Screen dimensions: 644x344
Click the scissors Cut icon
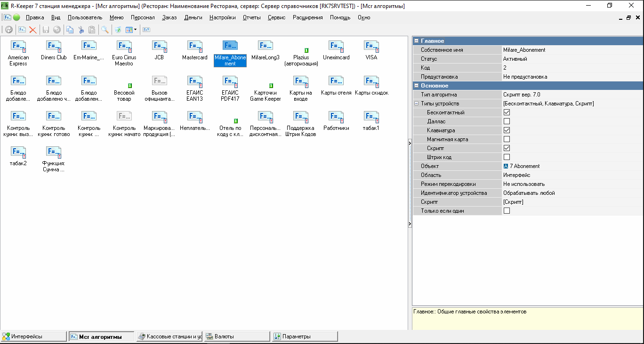pyautogui.click(x=81, y=30)
